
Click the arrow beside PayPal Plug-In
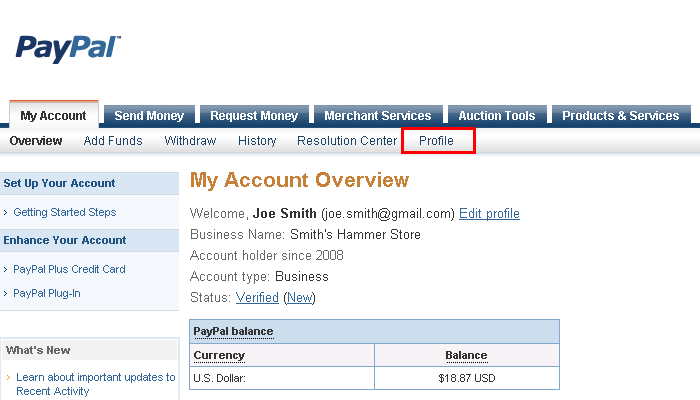[x=5, y=294]
